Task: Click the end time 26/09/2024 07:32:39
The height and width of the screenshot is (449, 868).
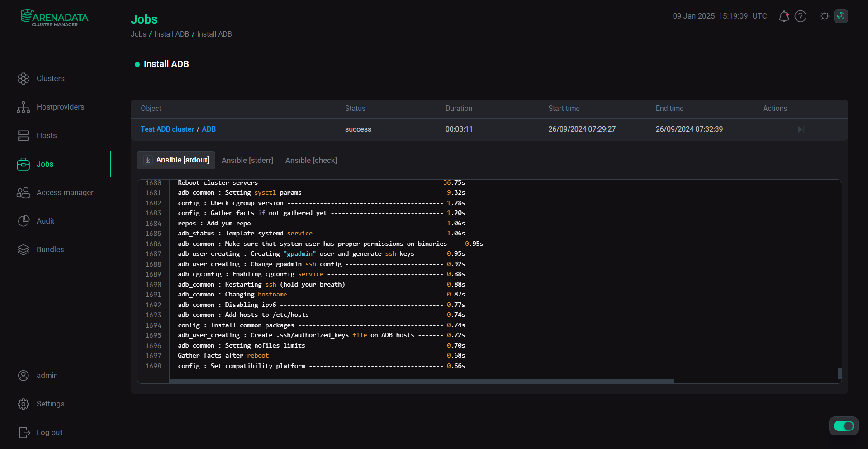Action: pyautogui.click(x=689, y=129)
